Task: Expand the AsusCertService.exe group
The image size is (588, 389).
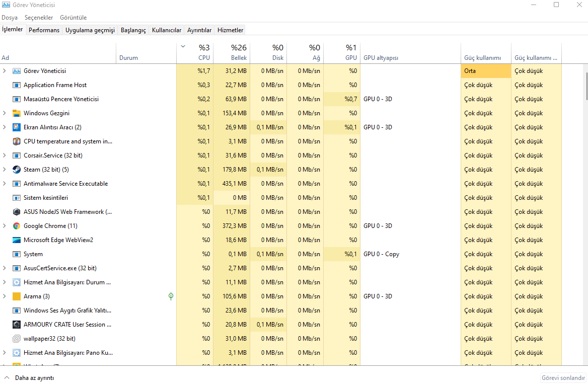Action: pyautogui.click(x=5, y=268)
